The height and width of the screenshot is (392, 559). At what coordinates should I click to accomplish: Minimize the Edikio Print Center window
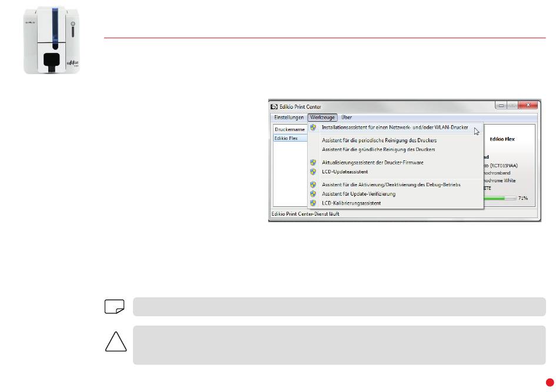pyautogui.click(x=502, y=105)
